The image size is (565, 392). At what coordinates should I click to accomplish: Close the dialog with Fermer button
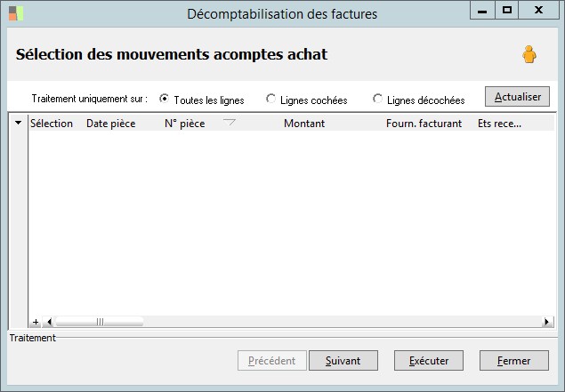513,361
